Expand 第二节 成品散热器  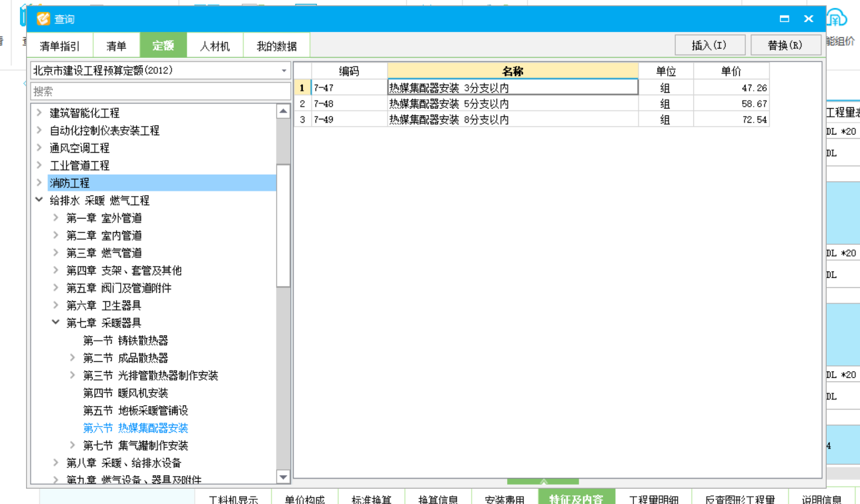coord(73,357)
